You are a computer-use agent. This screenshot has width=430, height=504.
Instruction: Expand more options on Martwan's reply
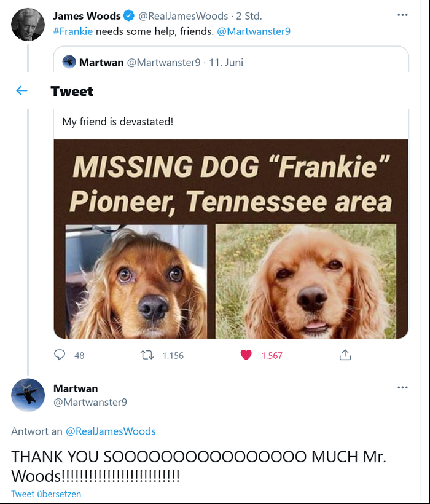pos(402,388)
